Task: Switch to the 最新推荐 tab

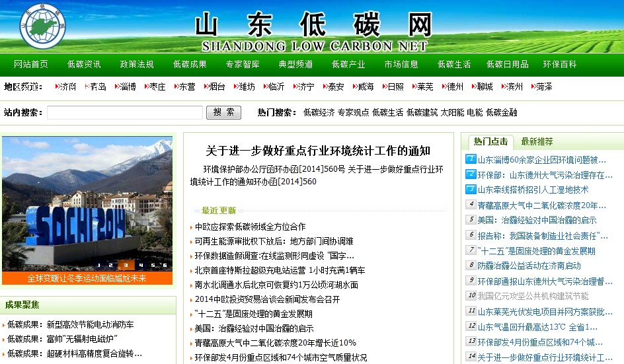Action: click(x=537, y=141)
